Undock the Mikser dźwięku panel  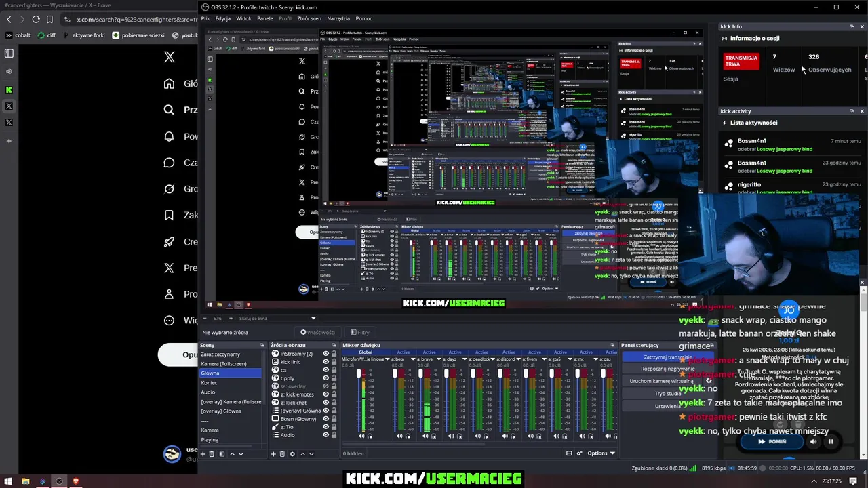(613, 345)
